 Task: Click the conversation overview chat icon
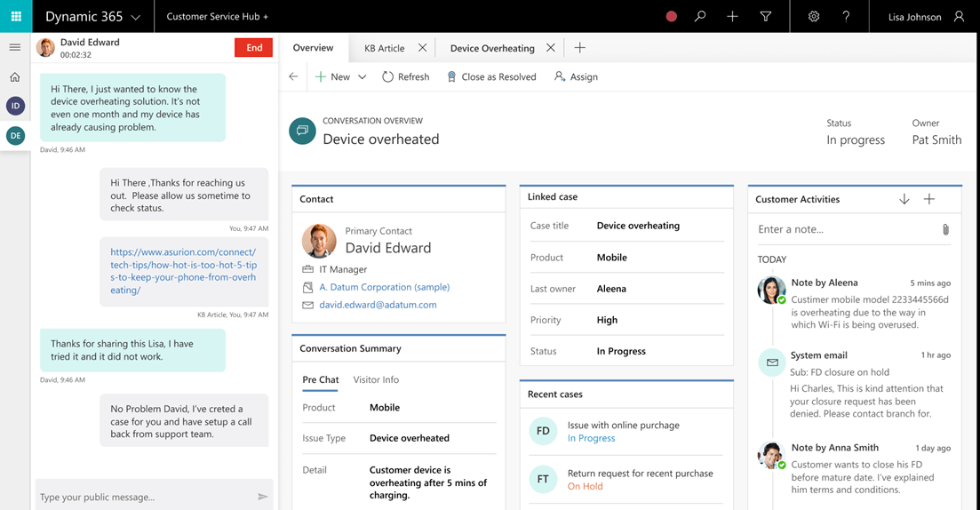pos(302,131)
